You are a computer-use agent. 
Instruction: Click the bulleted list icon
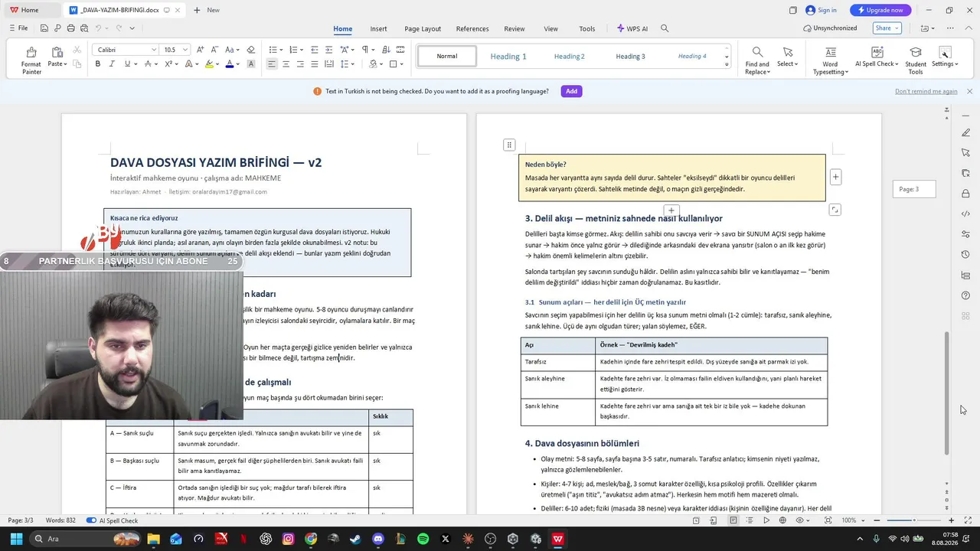click(x=273, y=50)
